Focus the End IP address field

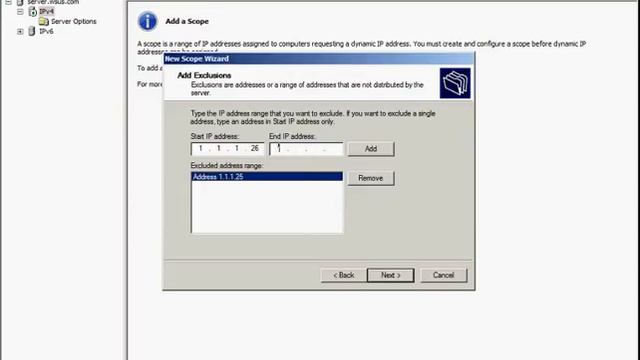coord(306,149)
